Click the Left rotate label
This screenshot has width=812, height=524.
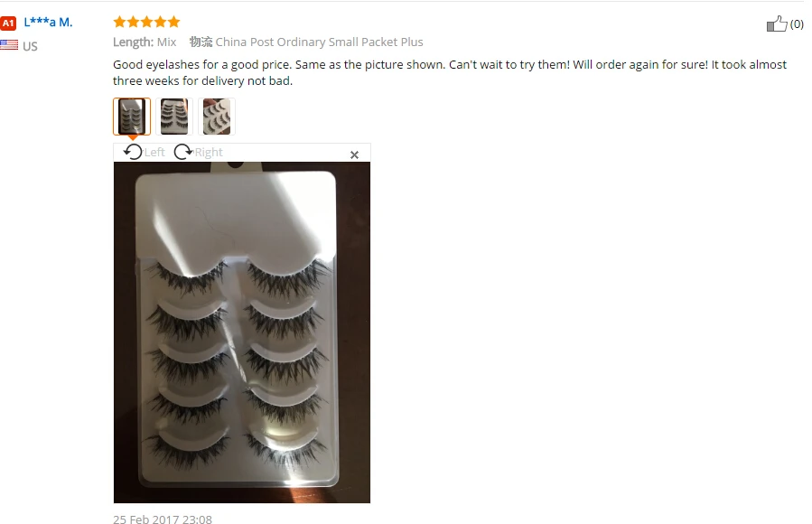click(x=154, y=152)
